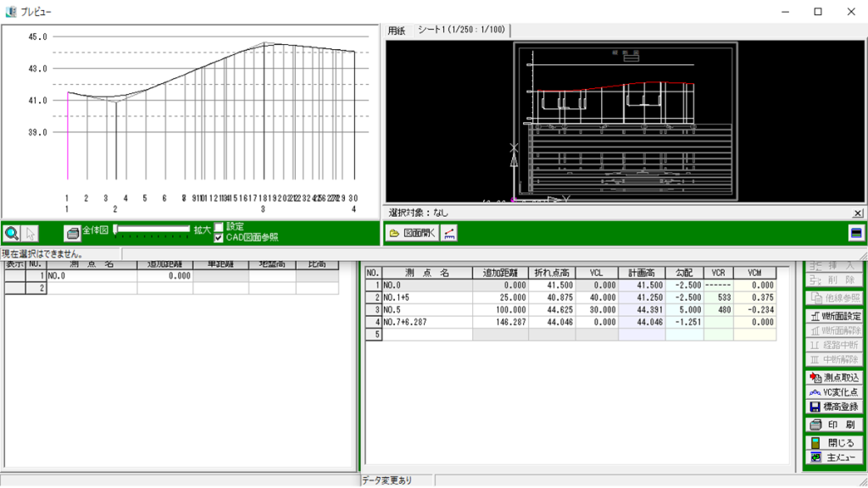Click the 全体図 whole-view icon
Viewport: 868px width, 488px height.
(73, 233)
